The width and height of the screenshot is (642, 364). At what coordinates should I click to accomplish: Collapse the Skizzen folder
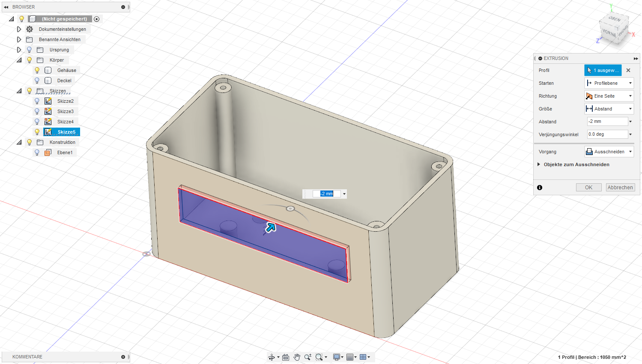[19, 91]
